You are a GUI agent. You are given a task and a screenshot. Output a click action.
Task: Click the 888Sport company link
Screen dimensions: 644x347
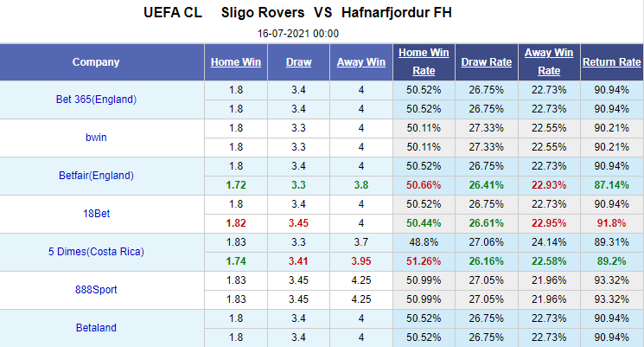click(96, 290)
